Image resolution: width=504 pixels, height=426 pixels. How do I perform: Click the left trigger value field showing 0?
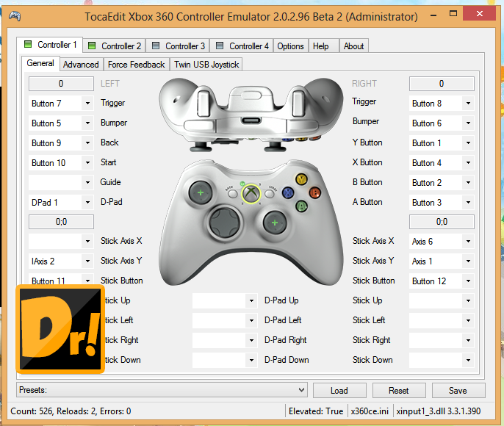click(x=61, y=84)
